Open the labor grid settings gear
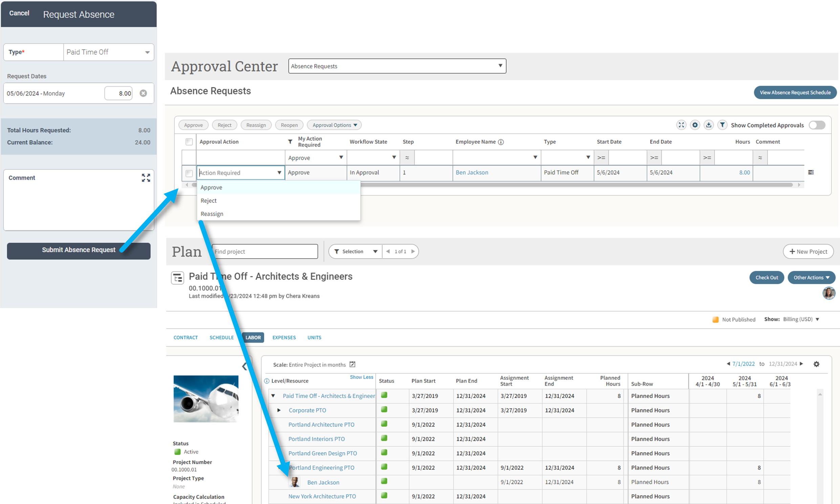Viewport: 840px width, 504px height. 817,364
